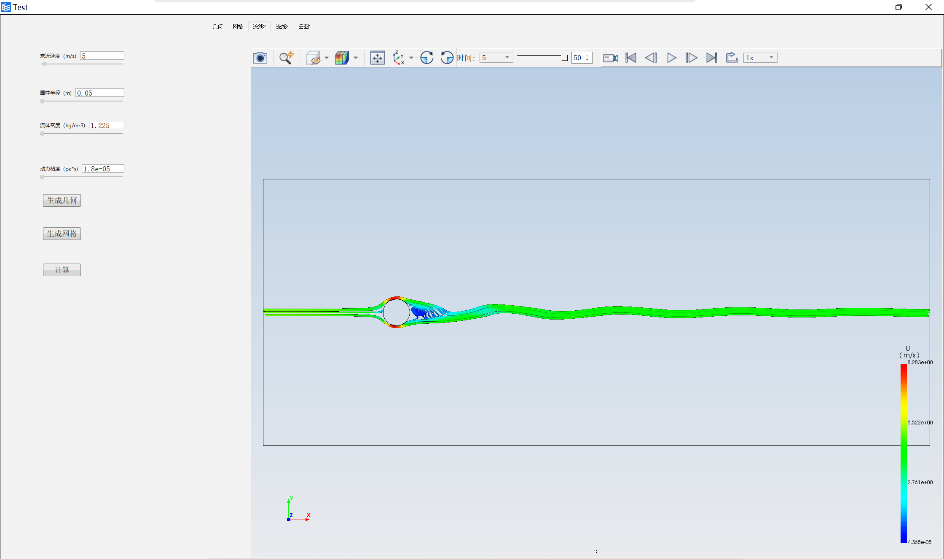The height and width of the screenshot is (560, 944).
Task: Click the 流体密度 slider handle
Action: tap(42, 134)
